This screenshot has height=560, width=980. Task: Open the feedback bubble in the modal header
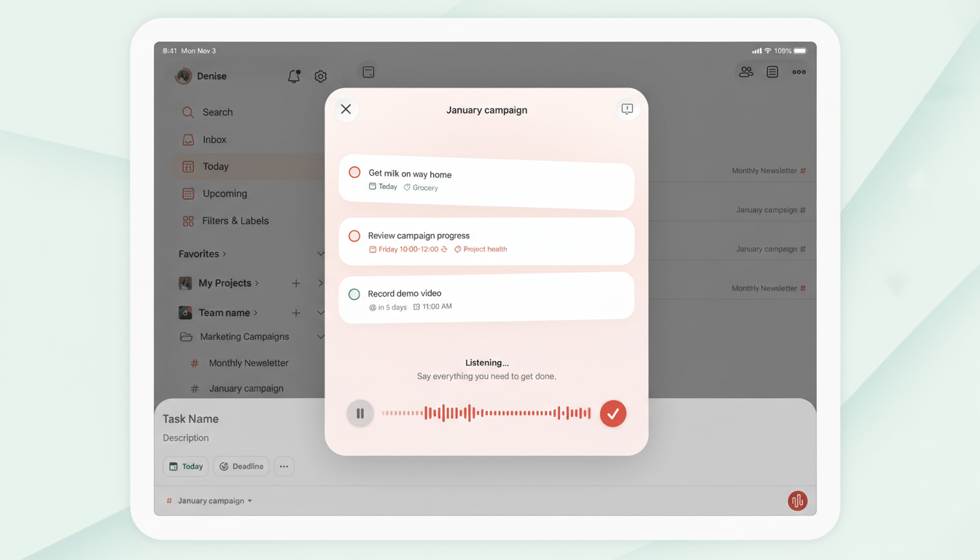[626, 109]
